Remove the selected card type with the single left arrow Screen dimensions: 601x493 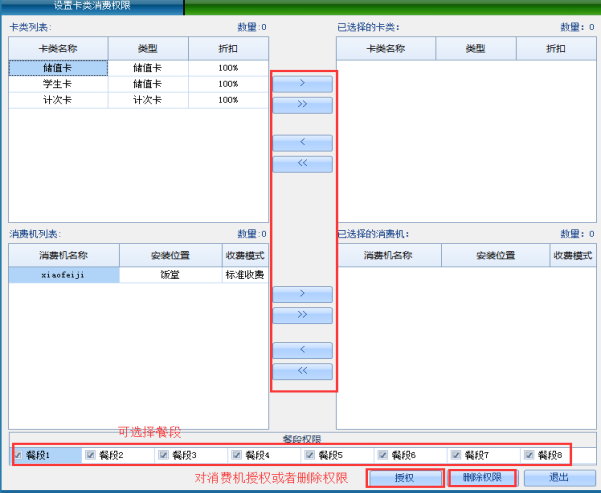(302, 142)
